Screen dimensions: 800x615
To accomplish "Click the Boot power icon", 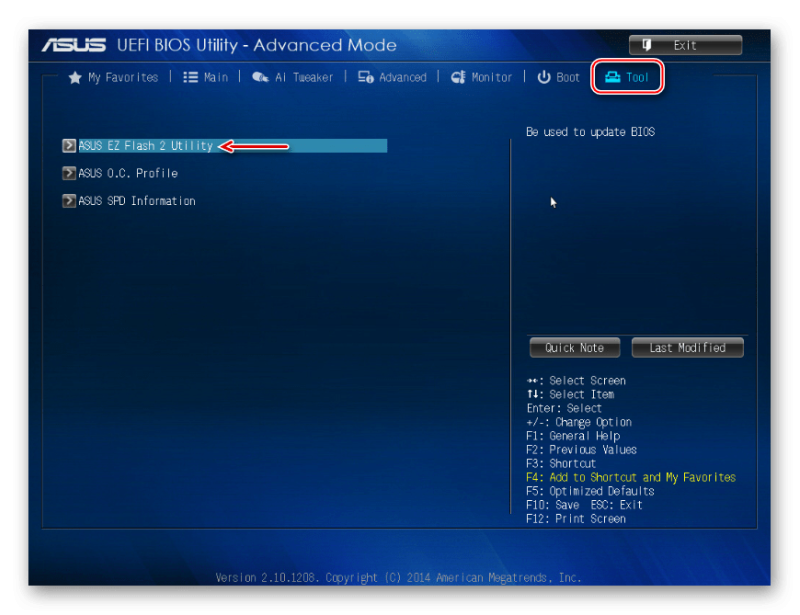I will (544, 78).
